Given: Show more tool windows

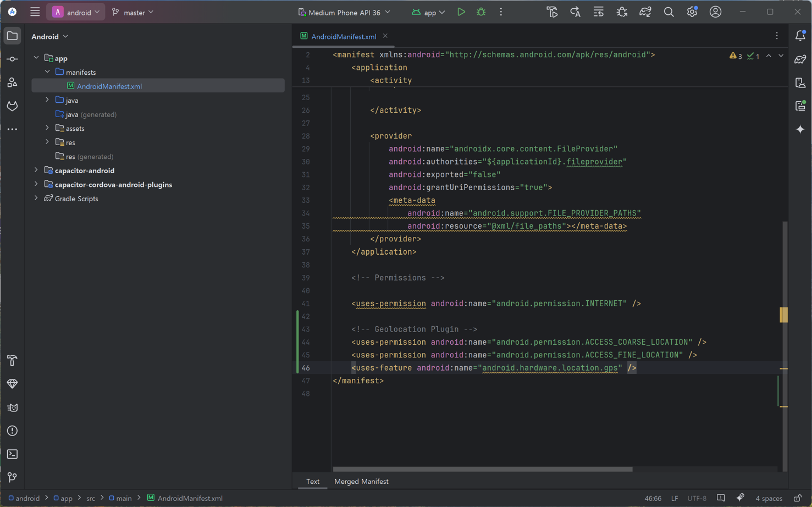Looking at the screenshot, I should click(x=12, y=129).
